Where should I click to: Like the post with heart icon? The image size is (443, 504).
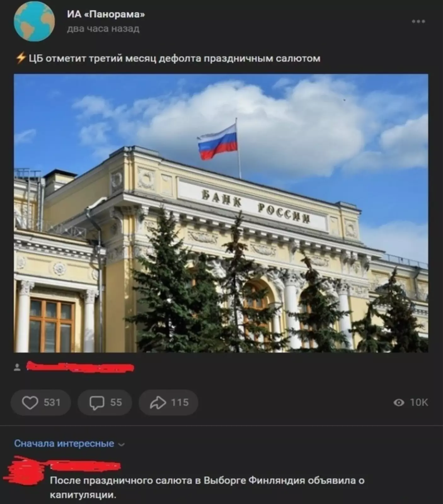point(30,403)
